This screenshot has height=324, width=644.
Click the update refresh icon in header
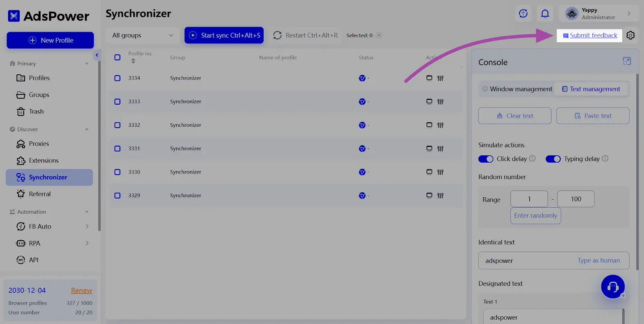click(x=523, y=14)
